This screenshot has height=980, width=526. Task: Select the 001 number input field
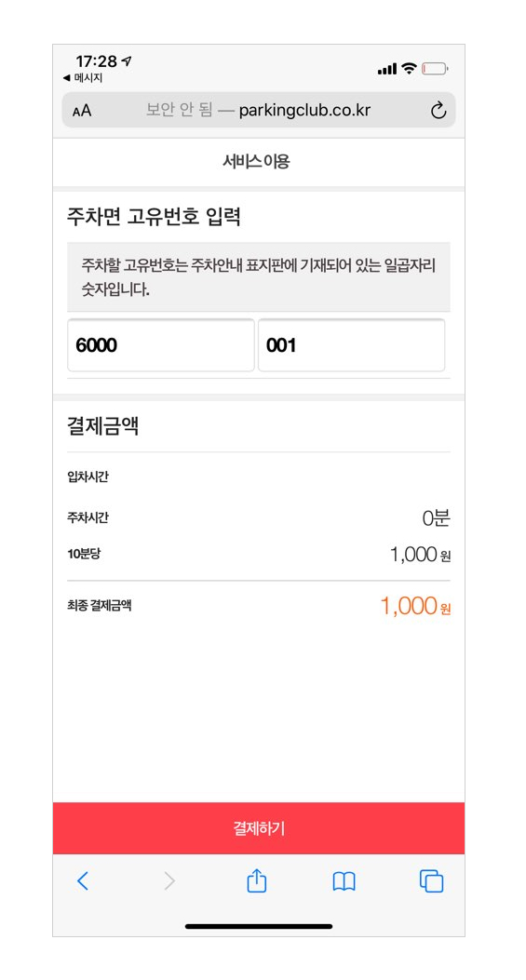352,345
